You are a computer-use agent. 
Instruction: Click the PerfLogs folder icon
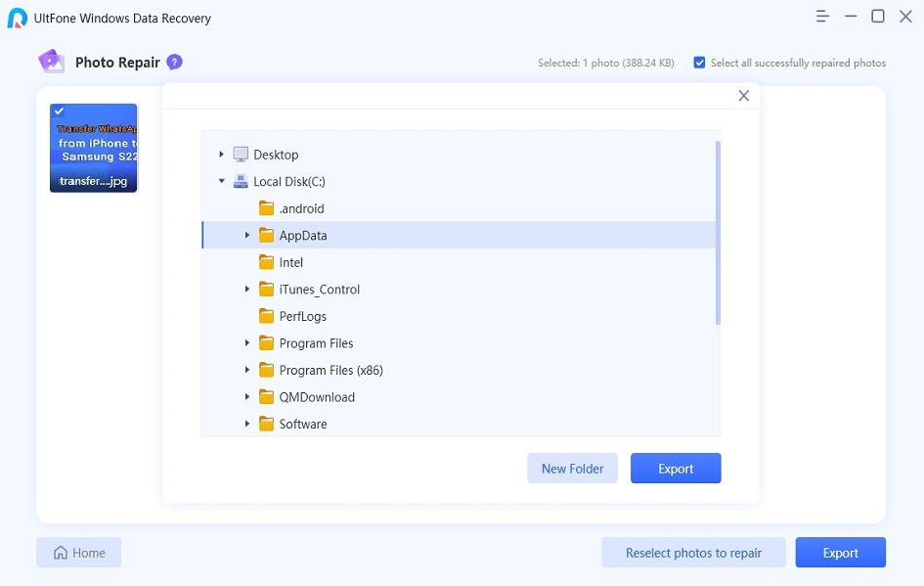pos(266,316)
